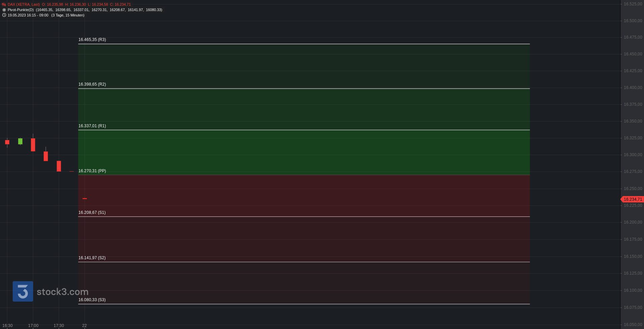
Task: Click the clock icon beside date range
Action: coord(4,15)
